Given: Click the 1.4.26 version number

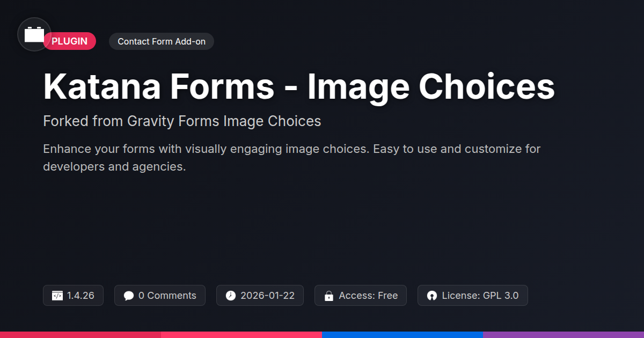Looking at the screenshot, I should (80, 296).
